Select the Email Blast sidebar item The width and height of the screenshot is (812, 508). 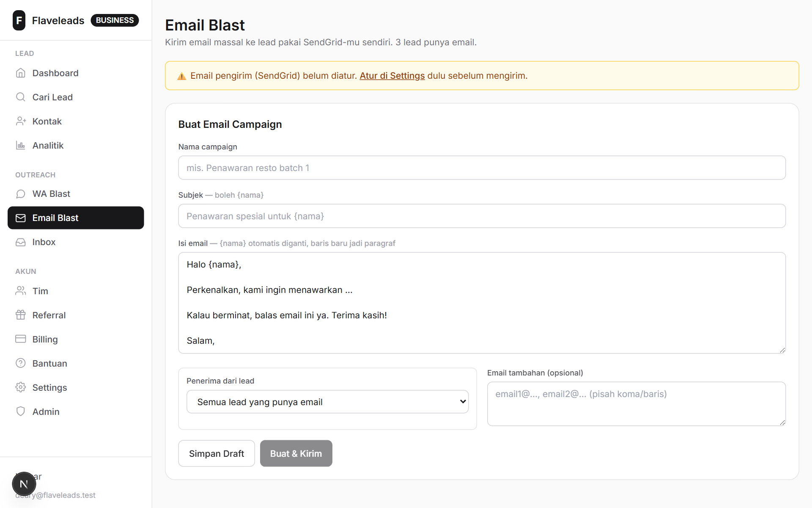pos(76,218)
